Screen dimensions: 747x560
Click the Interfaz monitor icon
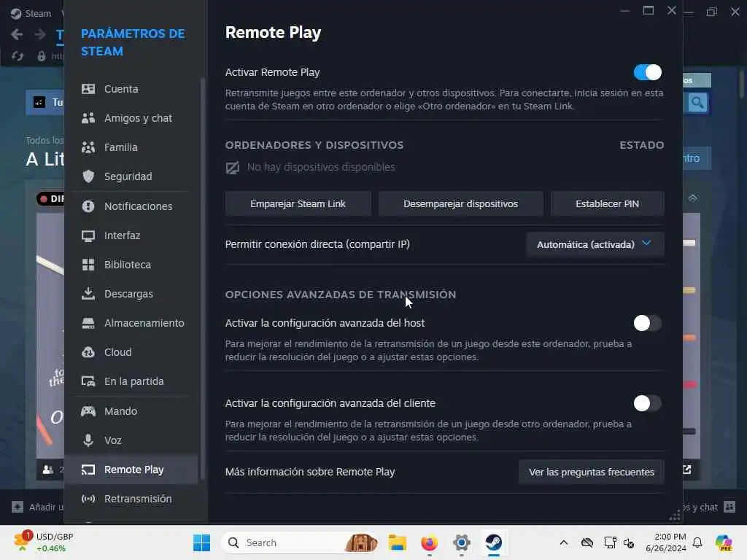point(88,236)
